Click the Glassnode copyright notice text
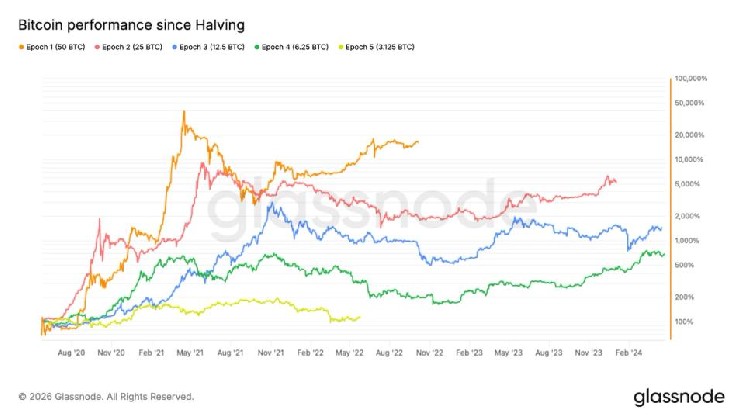Viewport: 745px width, 419px height. pos(100,396)
